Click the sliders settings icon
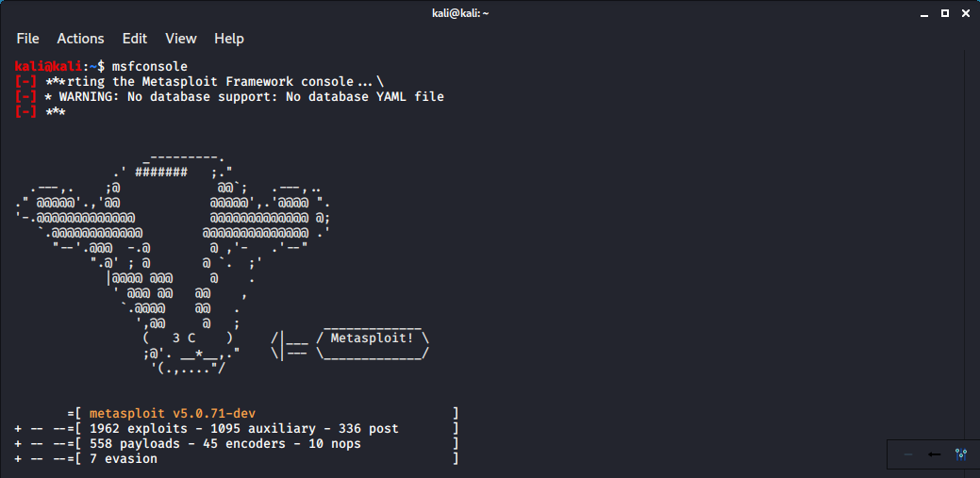Image resolution: width=980 pixels, height=478 pixels. pos(960,454)
